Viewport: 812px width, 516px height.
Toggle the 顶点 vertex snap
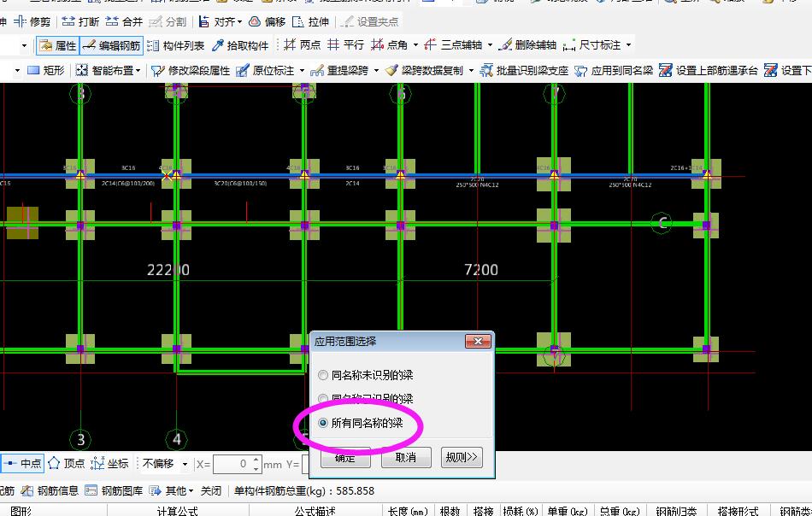[67, 464]
